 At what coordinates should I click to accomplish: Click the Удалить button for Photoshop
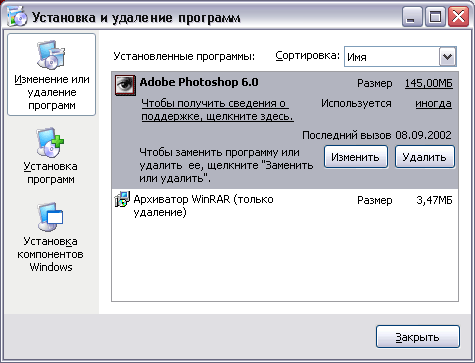point(425,157)
